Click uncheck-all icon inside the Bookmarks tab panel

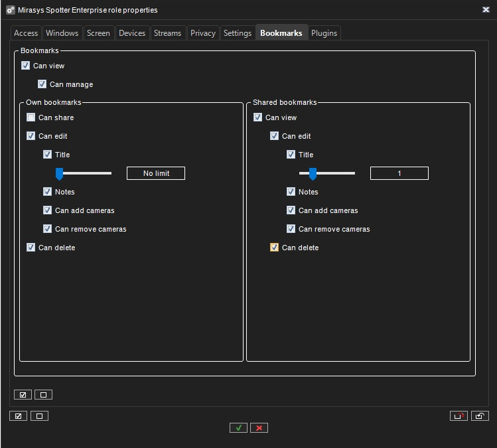point(43,395)
